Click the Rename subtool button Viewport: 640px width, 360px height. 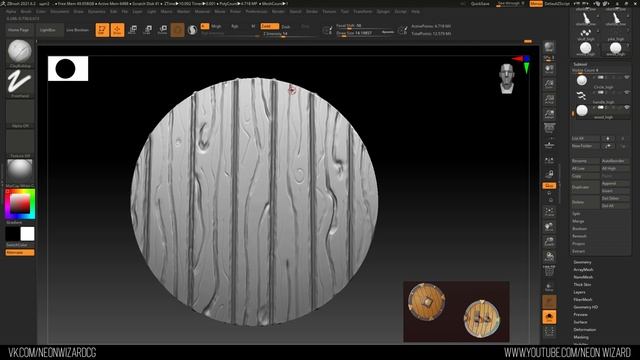pyautogui.click(x=585, y=161)
